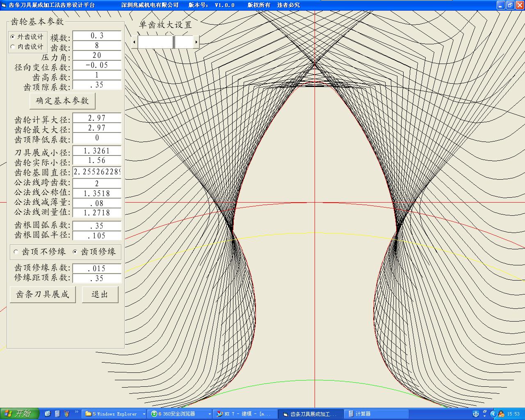Close the gear design window
The image size is (525, 420).
pos(519,5)
